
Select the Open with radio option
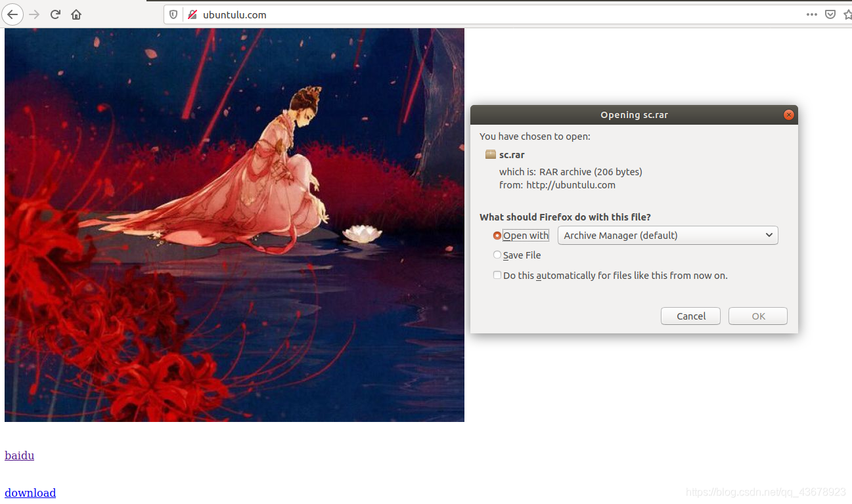pyautogui.click(x=497, y=236)
